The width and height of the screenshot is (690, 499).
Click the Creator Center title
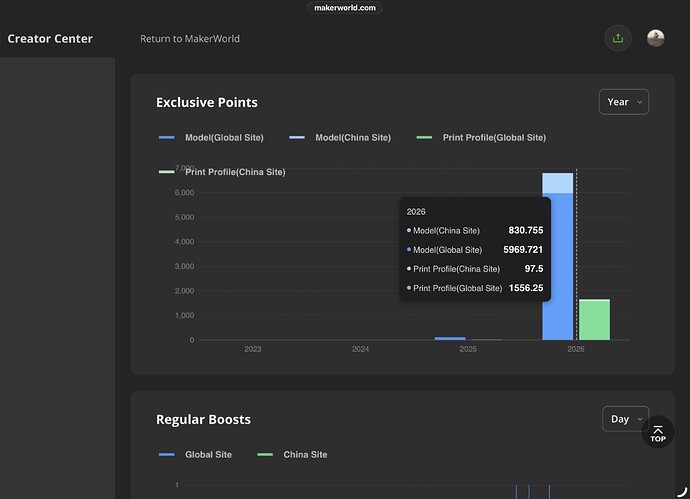coord(50,39)
